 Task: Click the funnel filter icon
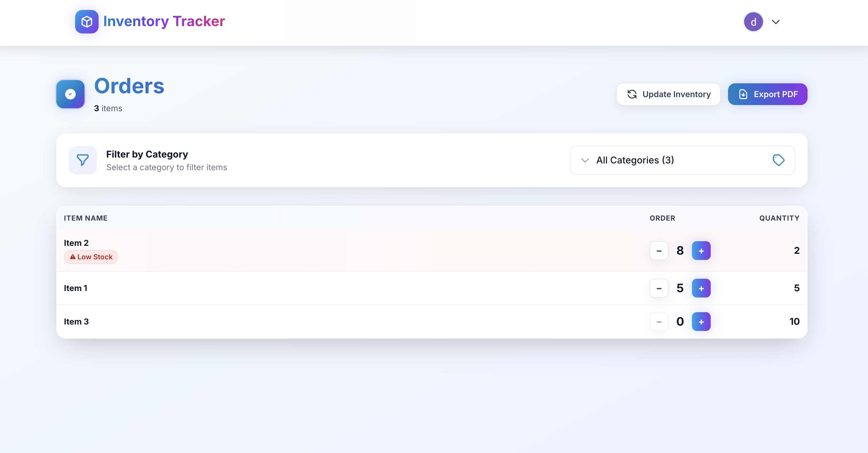tap(82, 160)
